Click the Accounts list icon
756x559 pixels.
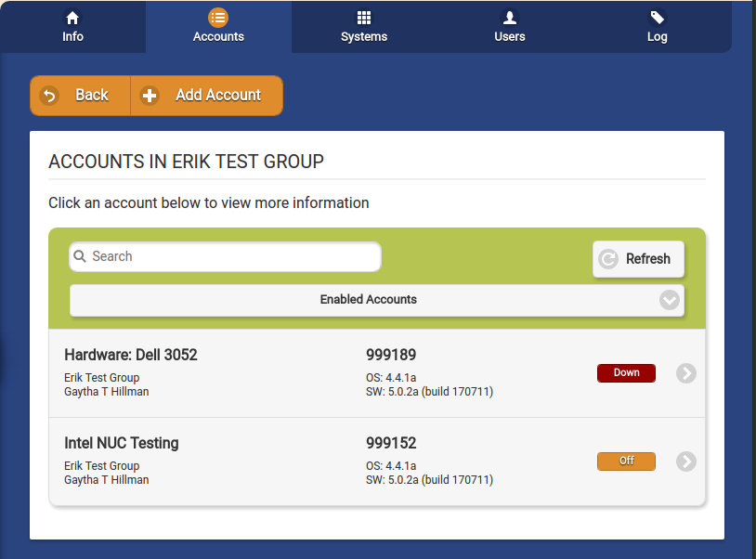(x=218, y=18)
